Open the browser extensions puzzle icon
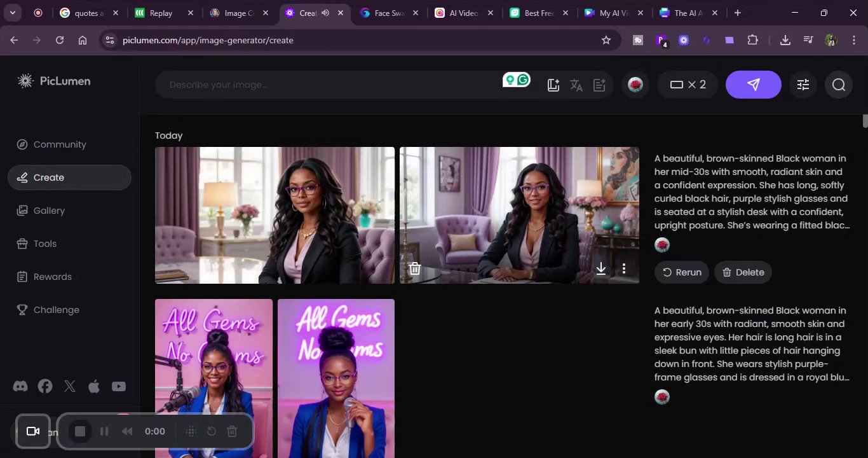Image resolution: width=868 pixels, height=458 pixels. click(752, 40)
